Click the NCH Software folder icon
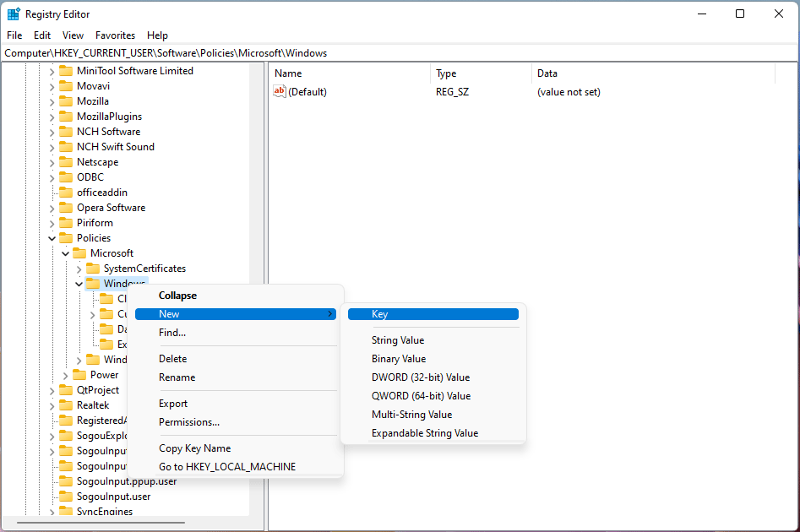 (x=66, y=132)
